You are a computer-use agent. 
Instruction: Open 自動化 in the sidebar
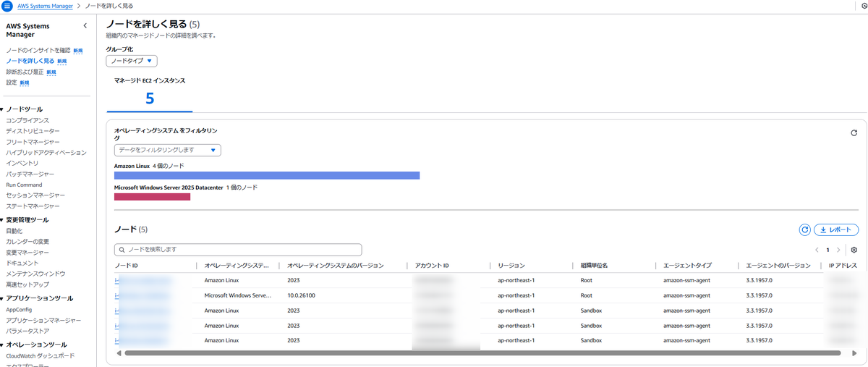tap(14, 231)
